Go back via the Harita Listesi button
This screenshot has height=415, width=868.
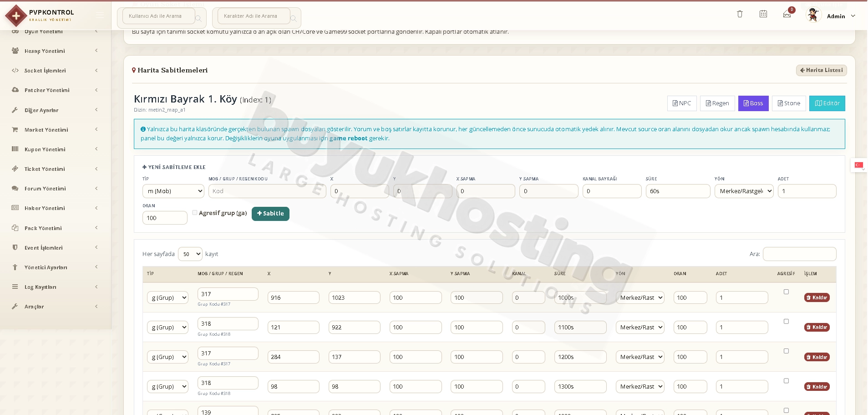(822, 70)
